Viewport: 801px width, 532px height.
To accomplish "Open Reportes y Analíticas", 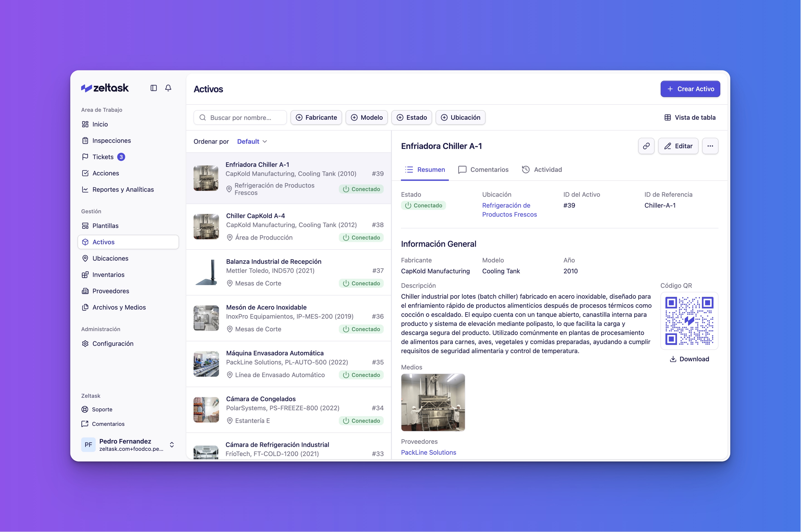I will (x=123, y=189).
